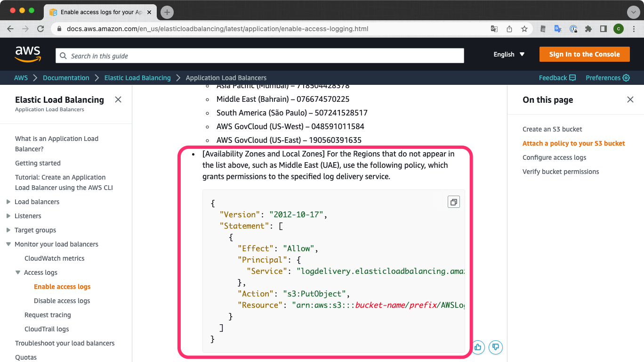Image resolution: width=644 pixels, height=362 pixels.
Task: Expand the Target groups section
Action: pos(8,230)
